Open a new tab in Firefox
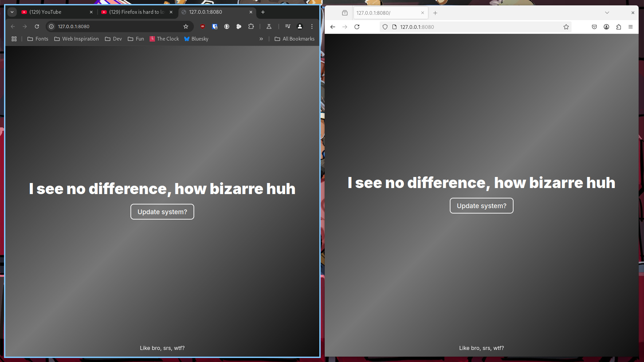The image size is (644, 362). [435, 13]
